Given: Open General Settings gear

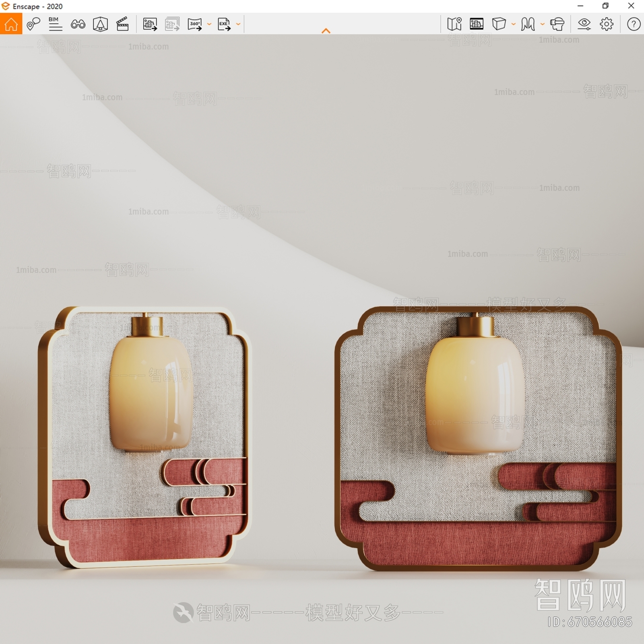Looking at the screenshot, I should (x=607, y=24).
